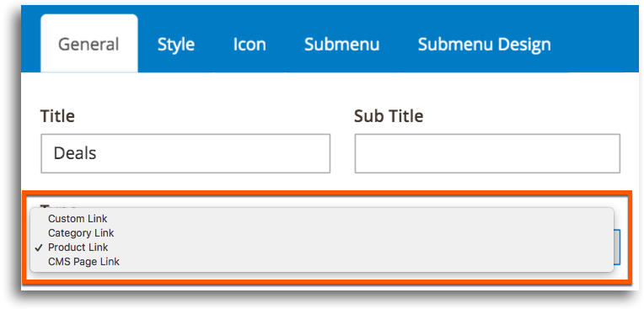Click the Type select box behind list

click(x=617, y=247)
